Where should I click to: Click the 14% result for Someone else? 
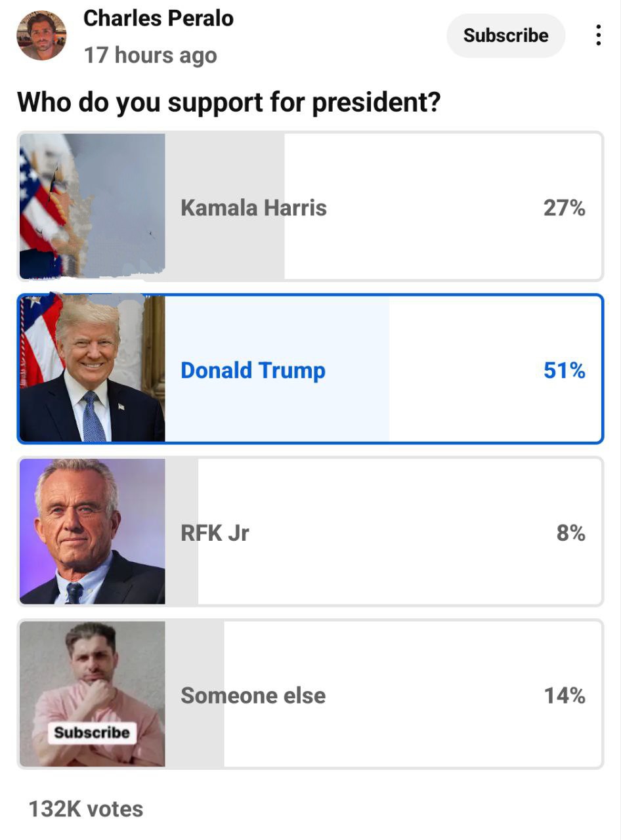coord(564,695)
